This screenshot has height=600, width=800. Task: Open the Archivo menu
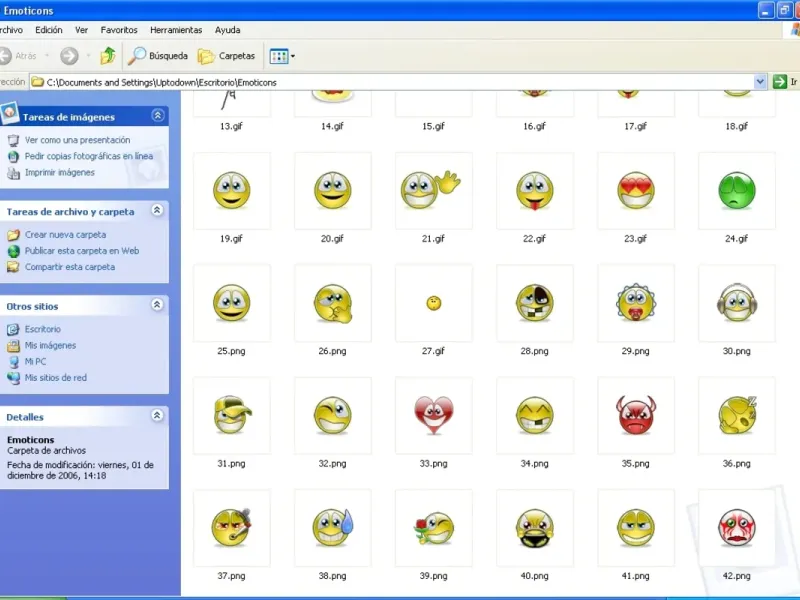pos(11,30)
